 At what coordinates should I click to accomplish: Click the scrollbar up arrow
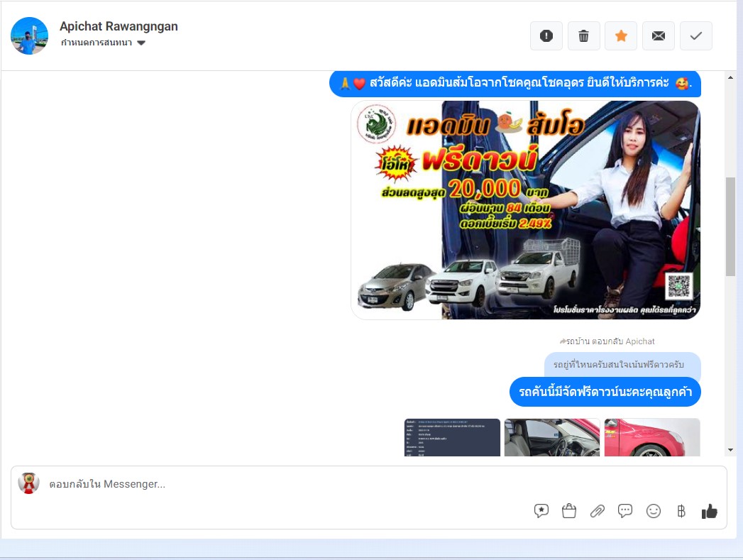(x=730, y=77)
